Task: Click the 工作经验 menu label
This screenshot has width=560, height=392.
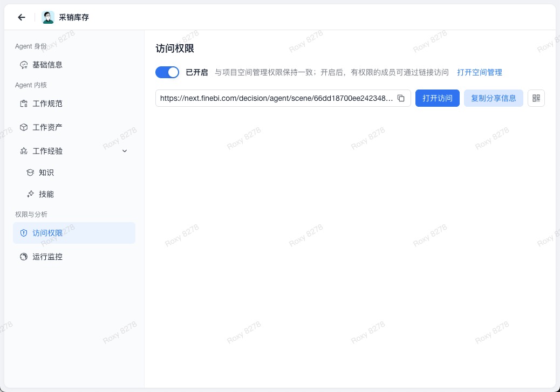Action: tap(47, 151)
